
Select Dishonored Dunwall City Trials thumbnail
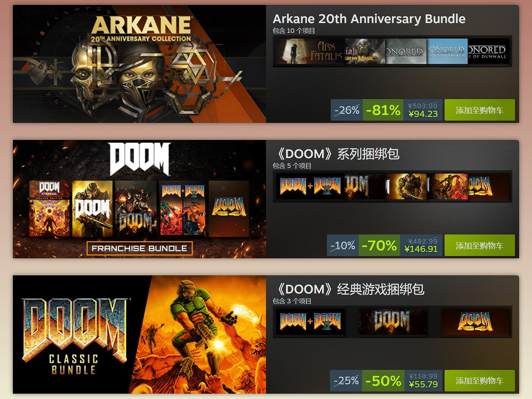(447, 51)
